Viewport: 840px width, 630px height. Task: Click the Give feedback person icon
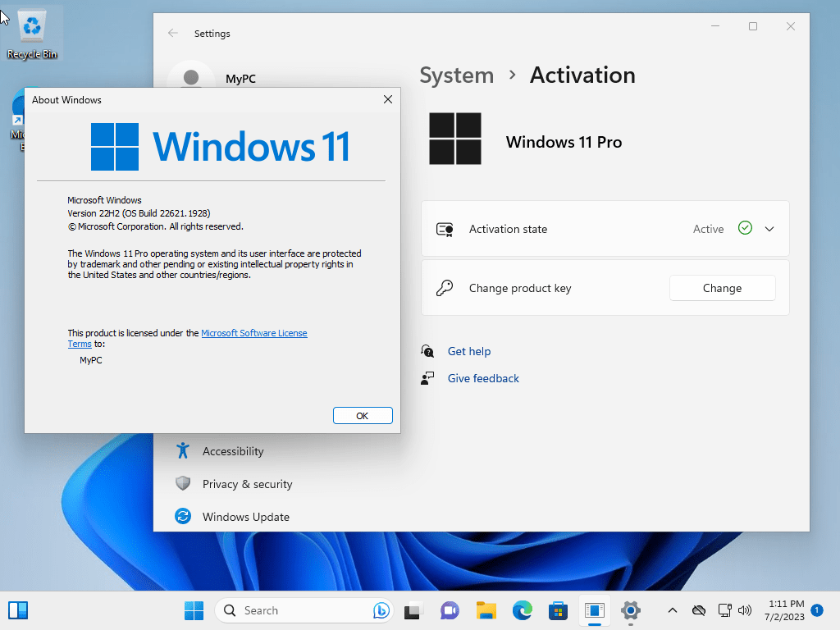[427, 378]
